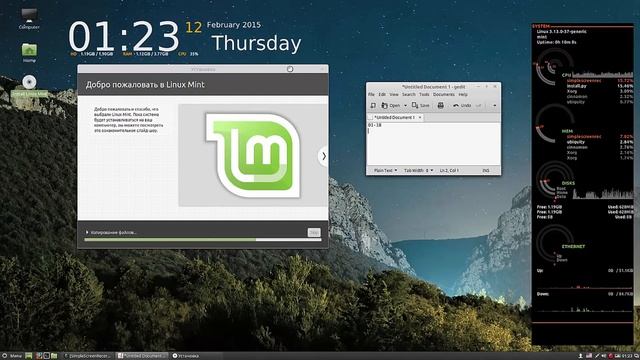Click the Print icon in gedit toolbar
The image size is (640, 360).
pos(440,105)
